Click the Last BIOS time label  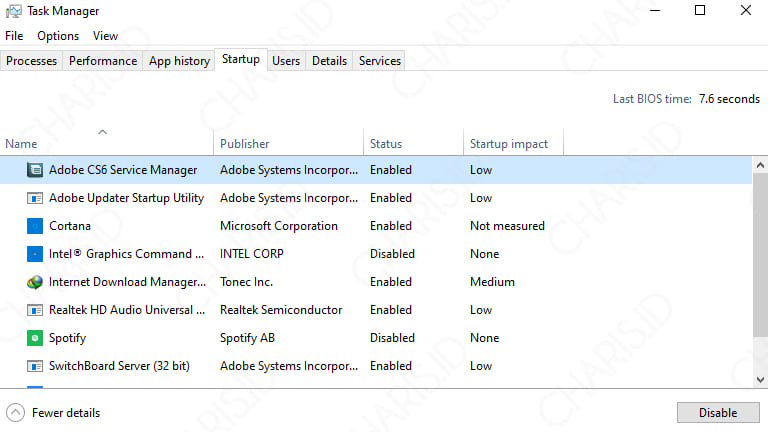tap(652, 99)
